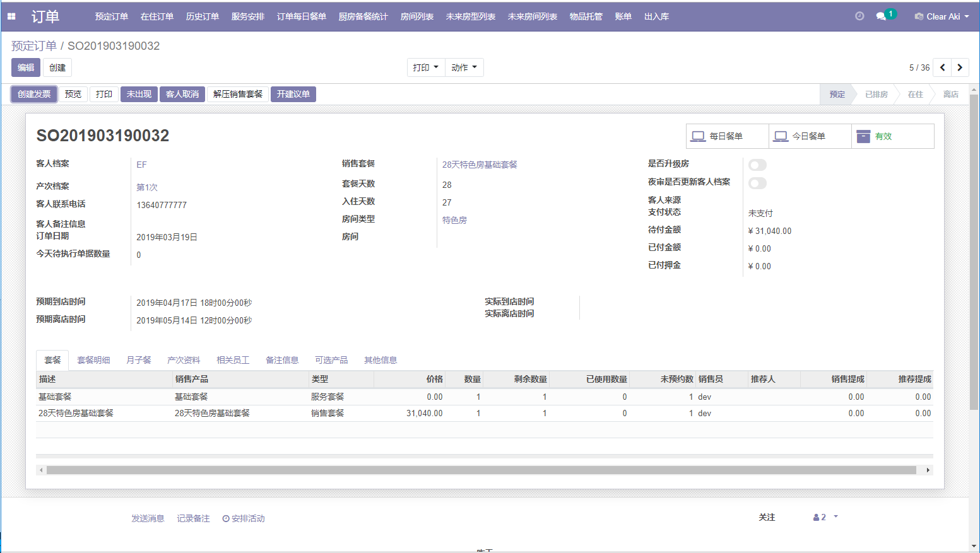The image size is (980, 553).
Task: Click the 预览 button
Action: [x=73, y=94]
